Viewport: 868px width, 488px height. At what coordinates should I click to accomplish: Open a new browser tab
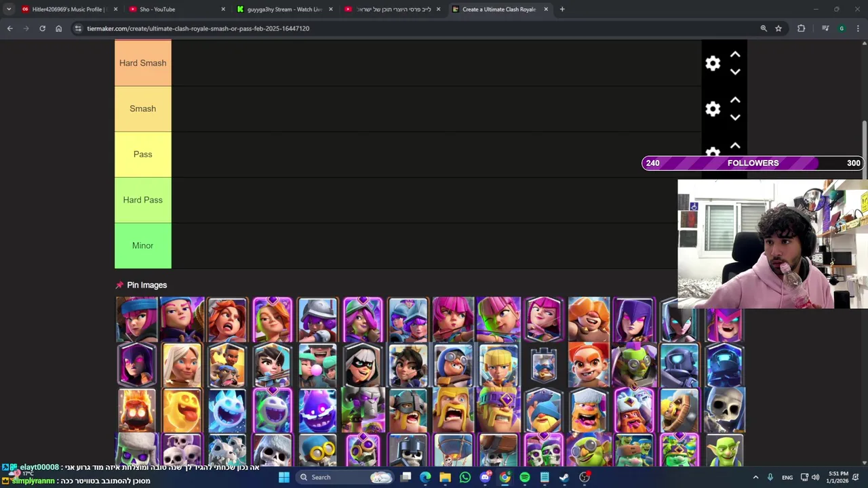pos(562,9)
